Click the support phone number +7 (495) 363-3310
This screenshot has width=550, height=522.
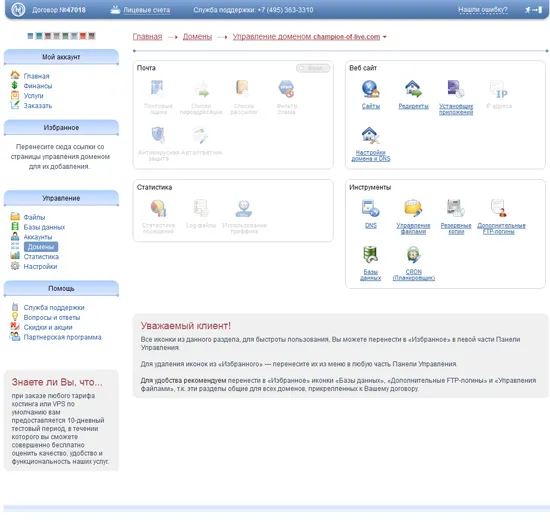(285, 10)
